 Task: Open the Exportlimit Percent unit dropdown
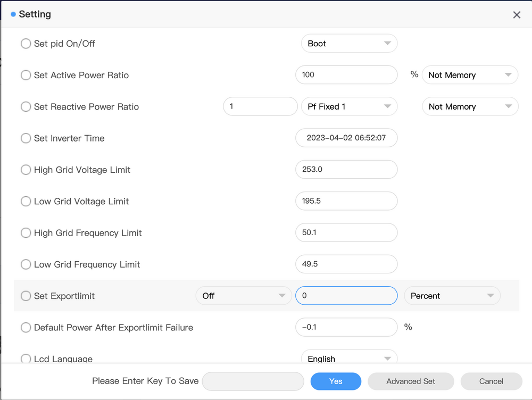pyautogui.click(x=452, y=296)
